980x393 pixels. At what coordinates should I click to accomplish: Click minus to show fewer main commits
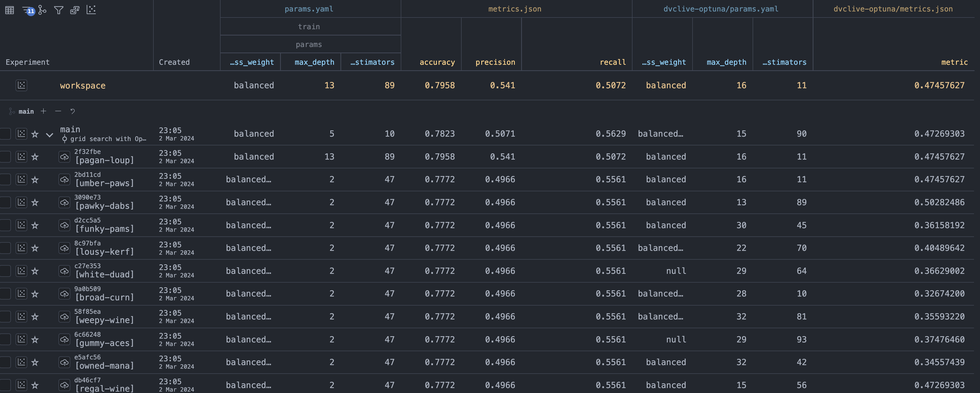tap(58, 111)
